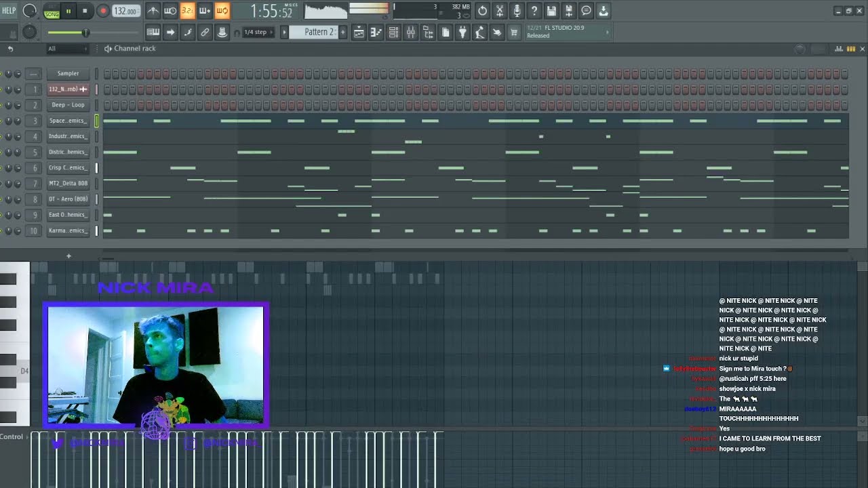Toggle wait for input to start playing
The image size is (868, 488).
[x=170, y=10]
